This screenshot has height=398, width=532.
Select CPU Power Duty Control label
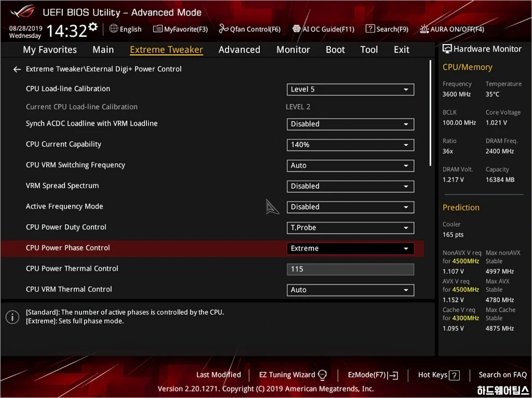66,227
